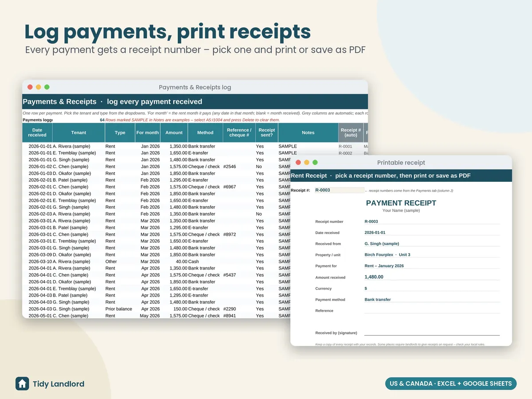Click the Receipt number value R-0003 below heading

point(371,221)
